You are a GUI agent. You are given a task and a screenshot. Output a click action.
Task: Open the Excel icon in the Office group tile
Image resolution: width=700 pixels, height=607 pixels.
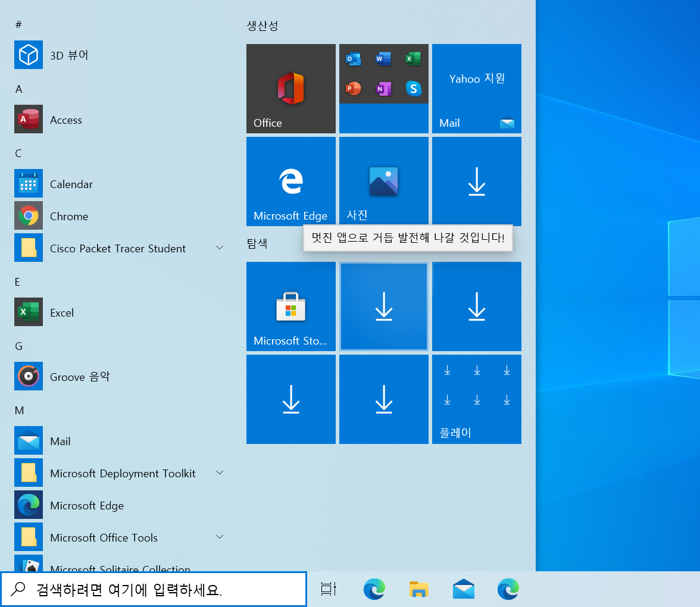413,58
